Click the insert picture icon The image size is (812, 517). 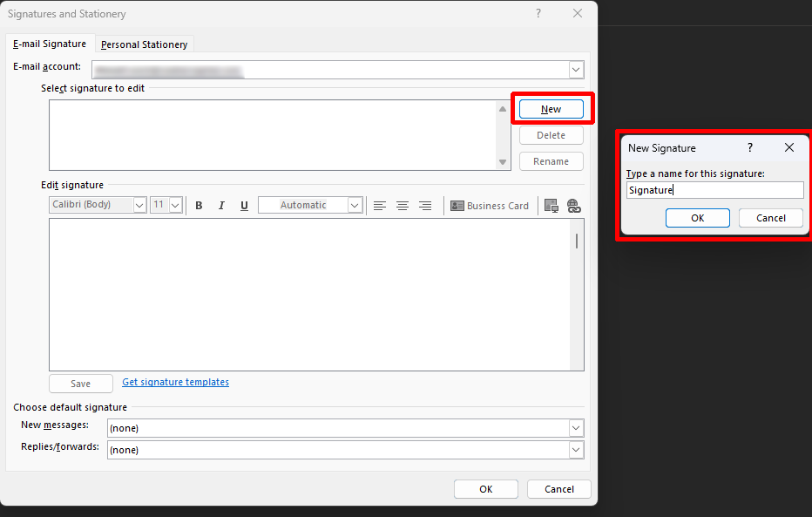click(551, 206)
